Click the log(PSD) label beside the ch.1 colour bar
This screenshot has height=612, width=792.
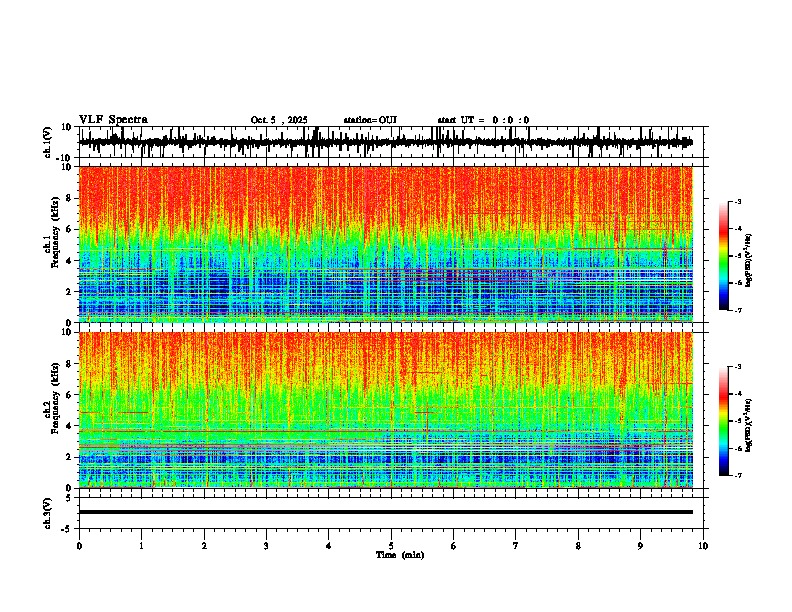749,260
